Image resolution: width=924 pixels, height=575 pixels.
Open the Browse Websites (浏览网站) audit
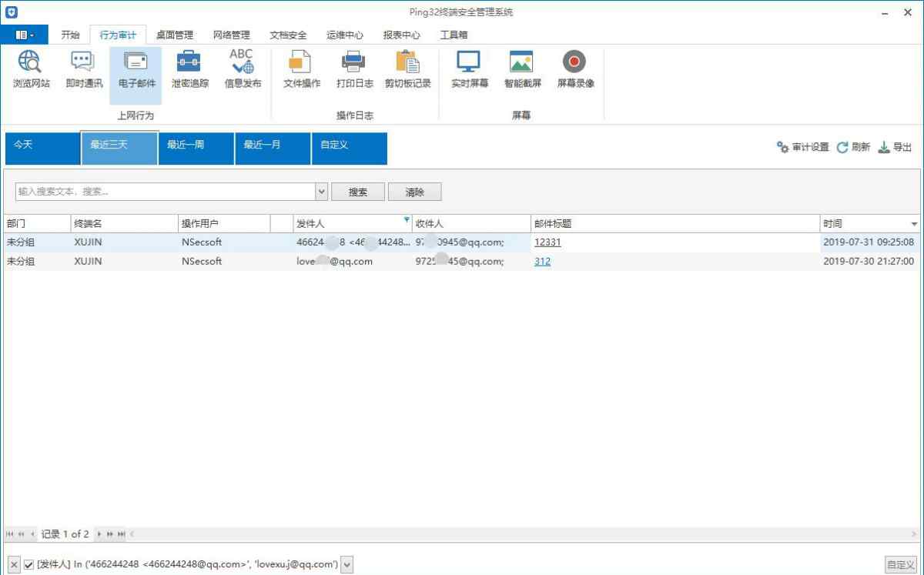[x=31, y=70]
